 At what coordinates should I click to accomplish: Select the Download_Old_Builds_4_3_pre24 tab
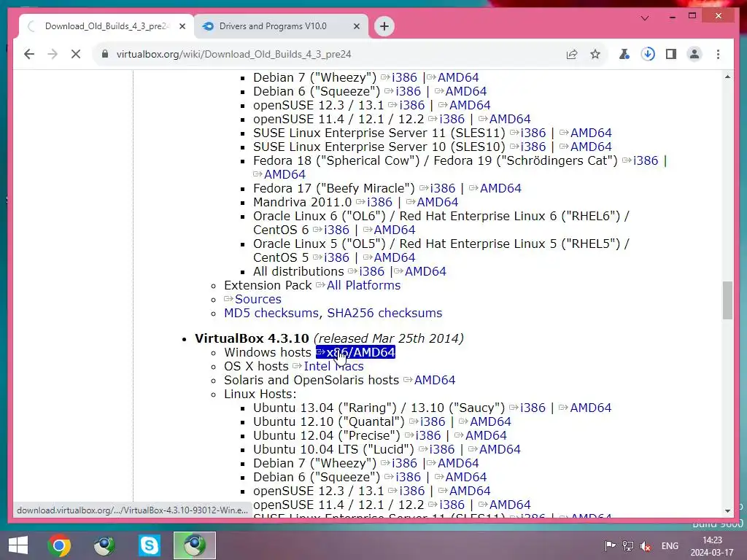[x=107, y=26]
